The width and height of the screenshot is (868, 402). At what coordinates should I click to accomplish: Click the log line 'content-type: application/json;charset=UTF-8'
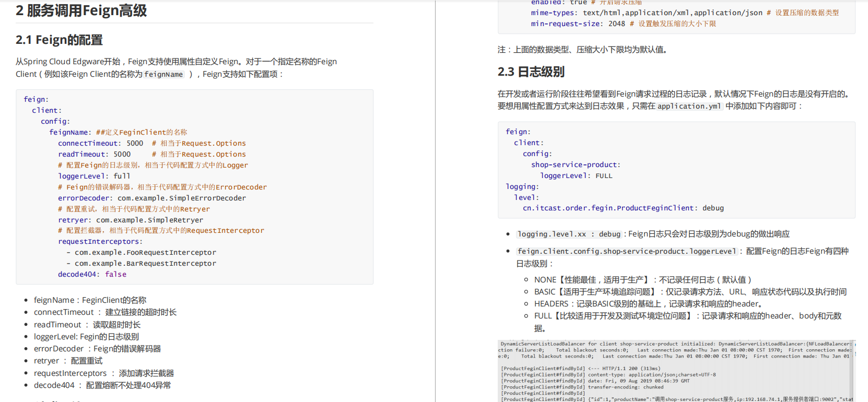pos(608,375)
